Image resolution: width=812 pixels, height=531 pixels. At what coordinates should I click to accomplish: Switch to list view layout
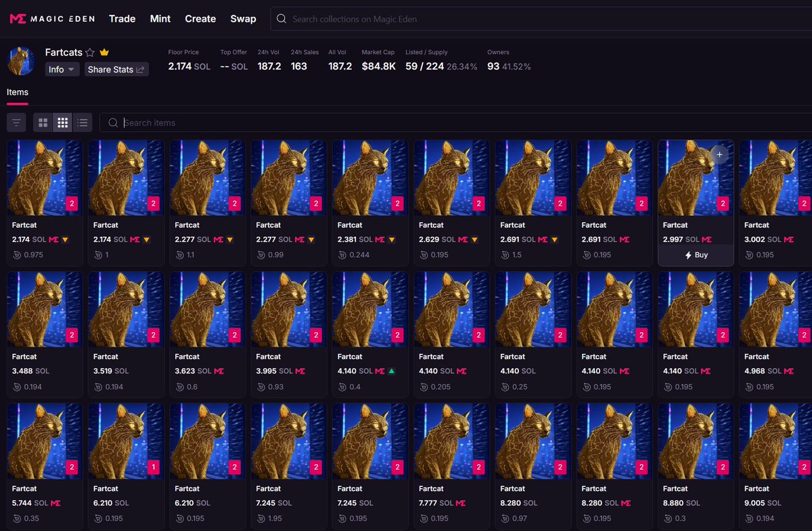pos(83,122)
